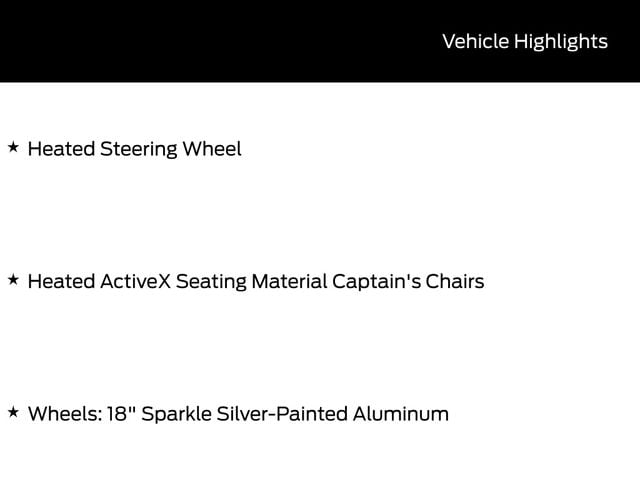640x480 pixels.
Task: Click the star beside Heated ActiveX Seating
Action: (x=13, y=280)
